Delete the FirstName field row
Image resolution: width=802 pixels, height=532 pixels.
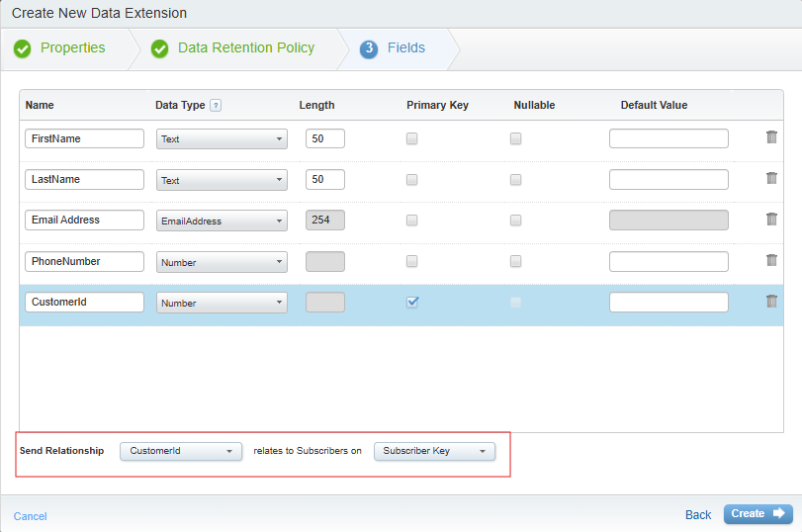[x=771, y=137]
